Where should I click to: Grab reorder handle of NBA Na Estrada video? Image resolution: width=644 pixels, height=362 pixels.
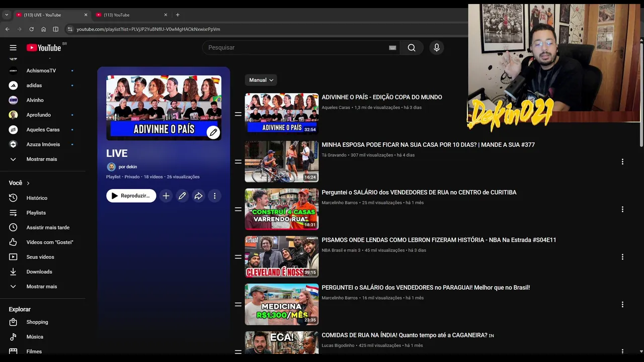tap(238, 257)
